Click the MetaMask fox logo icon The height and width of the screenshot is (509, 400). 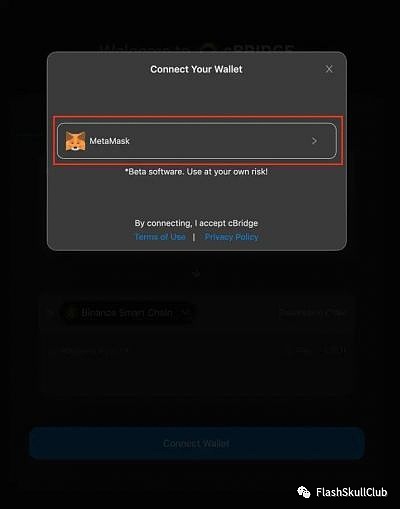75,141
